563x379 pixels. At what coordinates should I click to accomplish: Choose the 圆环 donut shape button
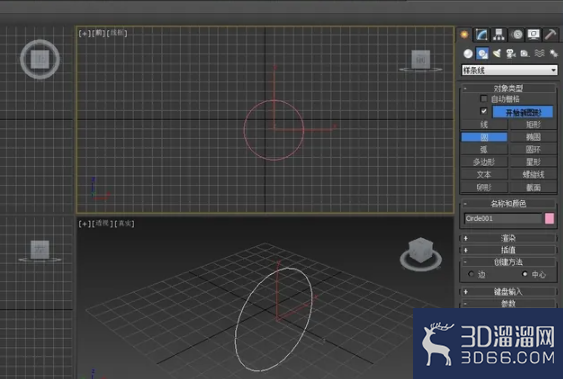pos(533,149)
